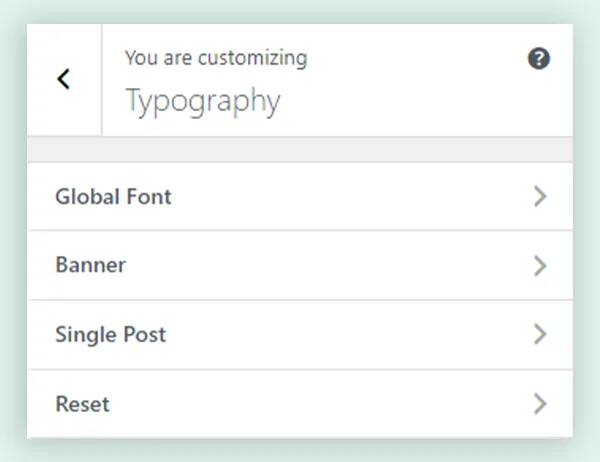Go back using the left arrow button
The height and width of the screenshot is (462, 600).
point(64,80)
